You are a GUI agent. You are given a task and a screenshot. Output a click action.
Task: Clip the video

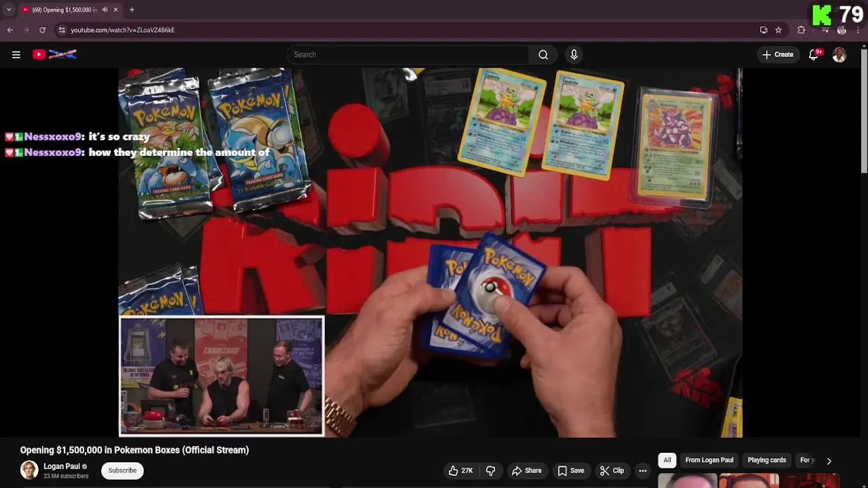click(612, 470)
